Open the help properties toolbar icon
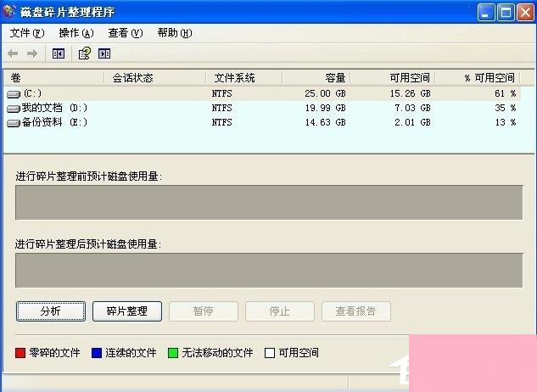Image resolution: width=537 pixels, height=392 pixels. click(x=85, y=53)
